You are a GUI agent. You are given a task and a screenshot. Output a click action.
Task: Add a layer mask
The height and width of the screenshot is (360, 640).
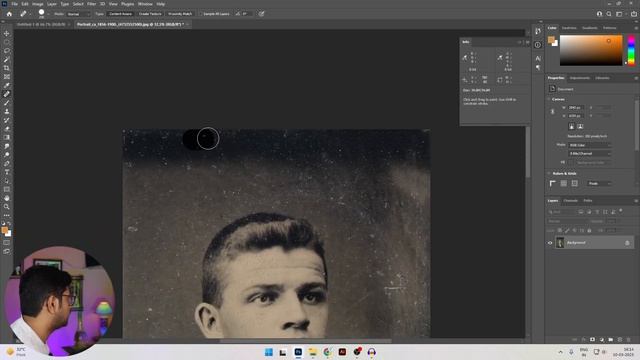592,340
